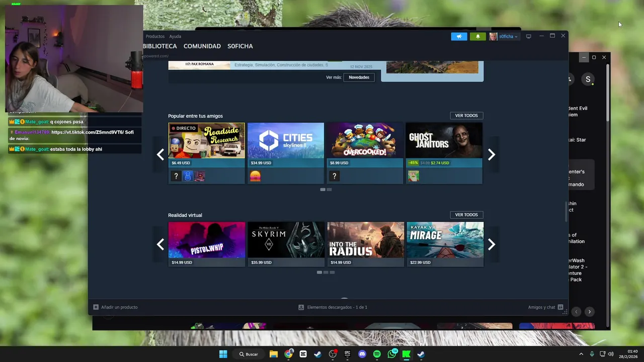Screen dimensions: 644x362
Task: Open WhatsApp from taskbar
Action: [392, 354]
